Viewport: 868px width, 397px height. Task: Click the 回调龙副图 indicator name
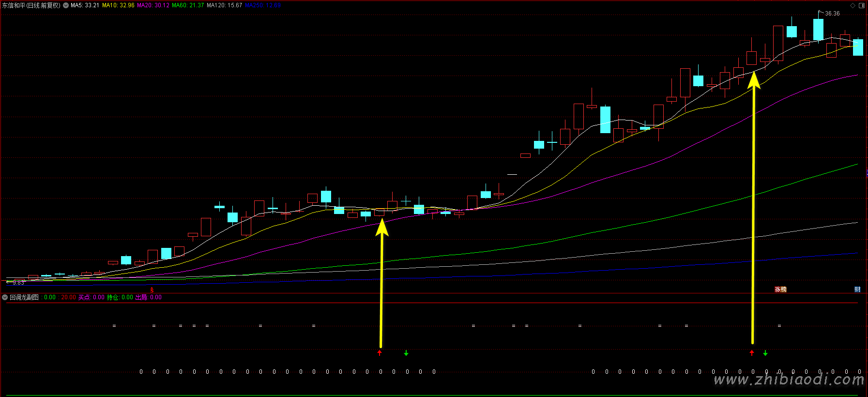pyautogui.click(x=24, y=297)
